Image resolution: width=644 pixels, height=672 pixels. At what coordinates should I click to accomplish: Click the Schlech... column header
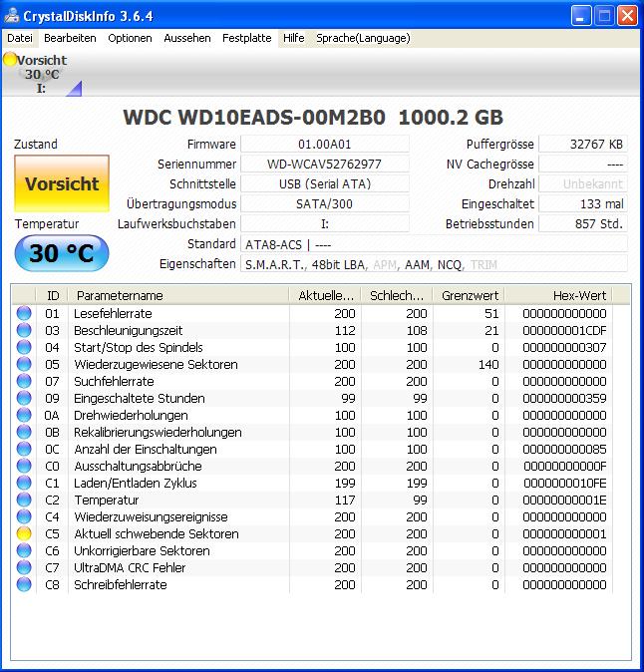pyautogui.click(x=397, y=295)
